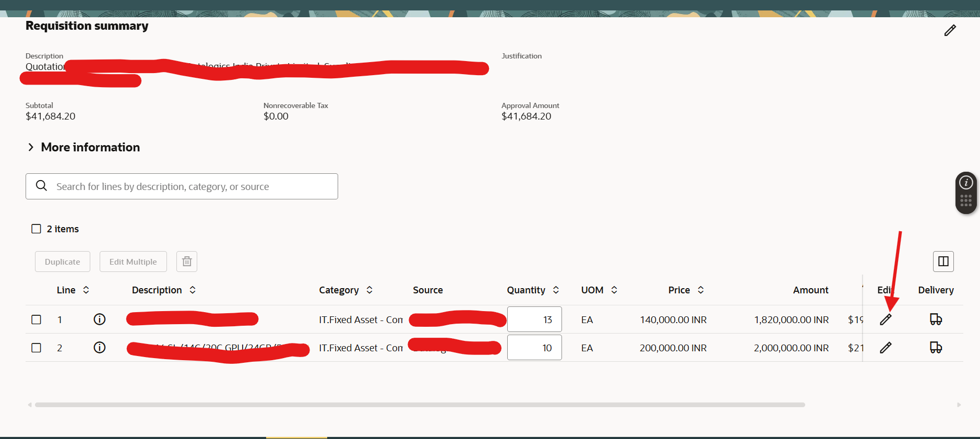Show info for line 2
The width and height of the screenshot is (980, 439).
(99, 348)
